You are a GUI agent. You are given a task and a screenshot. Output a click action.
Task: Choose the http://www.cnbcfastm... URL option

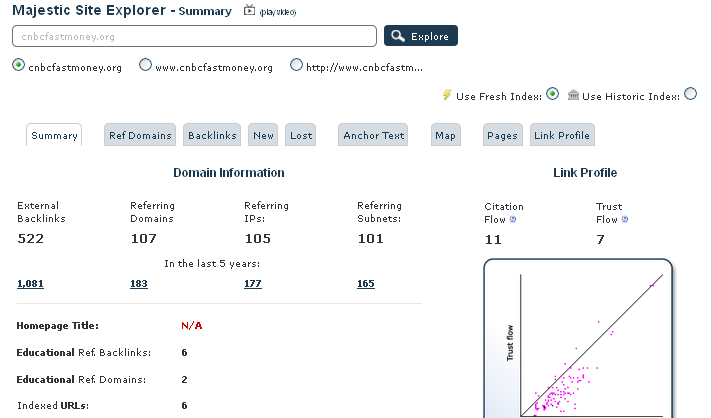296,66
